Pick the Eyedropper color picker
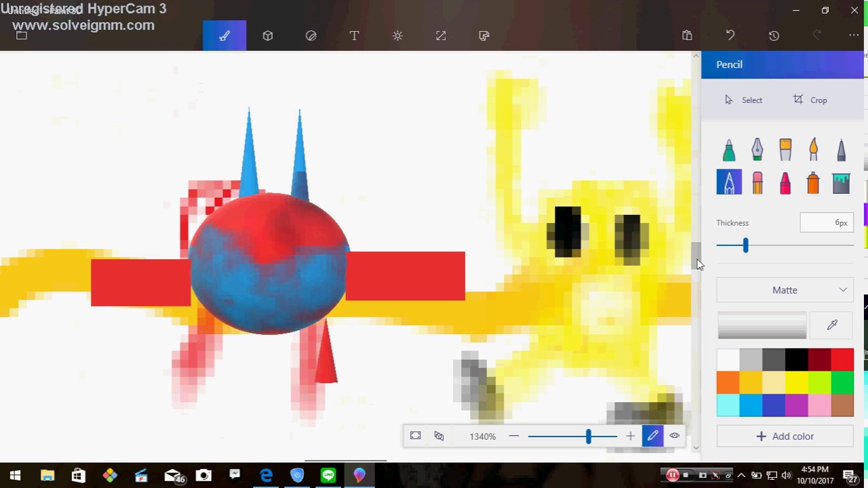The height and width of the screenshot is (488, 868). [832, 325]
